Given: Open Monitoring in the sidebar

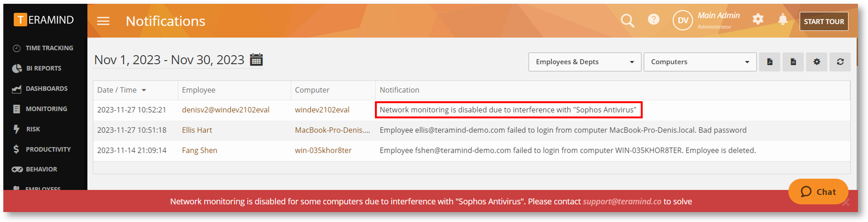Looking at the screenshot, I should point(45,109).
